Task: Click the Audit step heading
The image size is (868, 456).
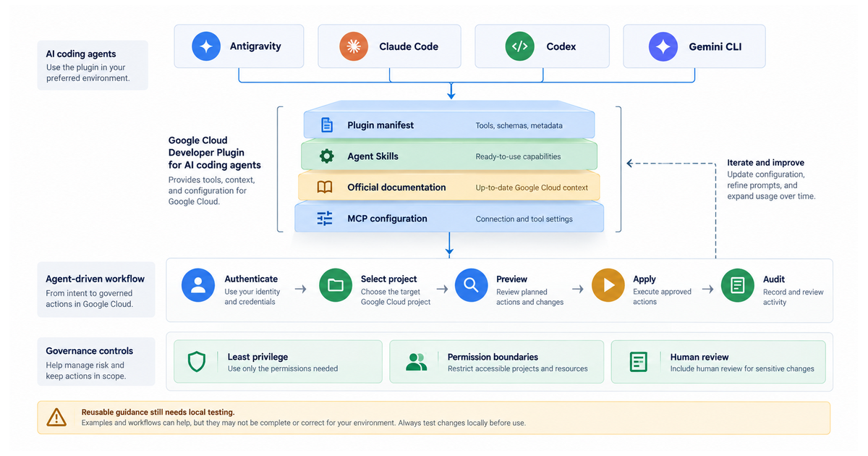Action: coord(774,279)
